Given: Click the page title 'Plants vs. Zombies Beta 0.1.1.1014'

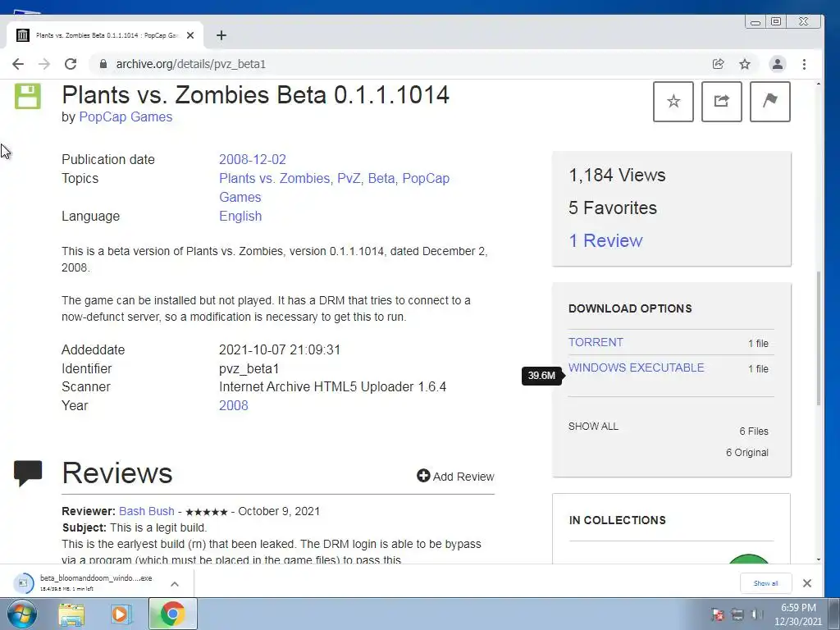Looking at the screenshot, I should [256, 95].
